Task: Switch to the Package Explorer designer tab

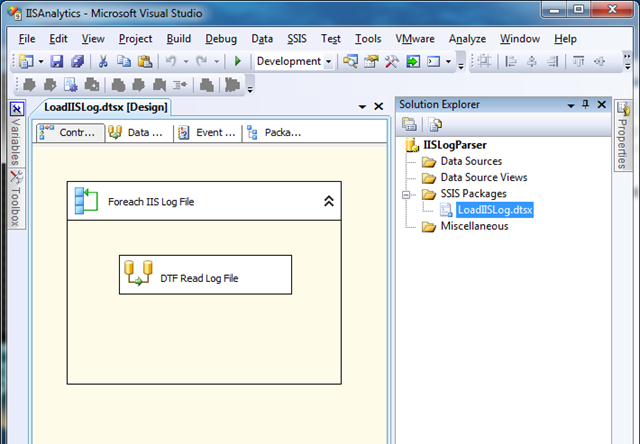Action: [276, 133]
